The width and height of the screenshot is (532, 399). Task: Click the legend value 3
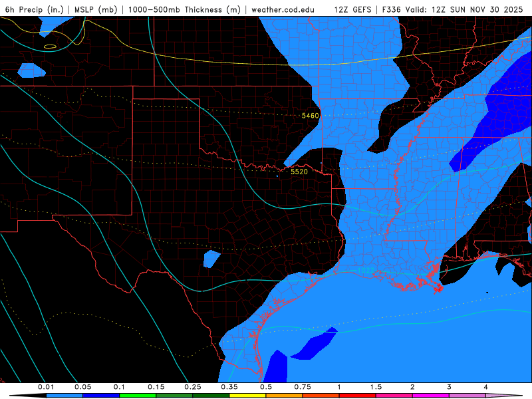[450, 387]
